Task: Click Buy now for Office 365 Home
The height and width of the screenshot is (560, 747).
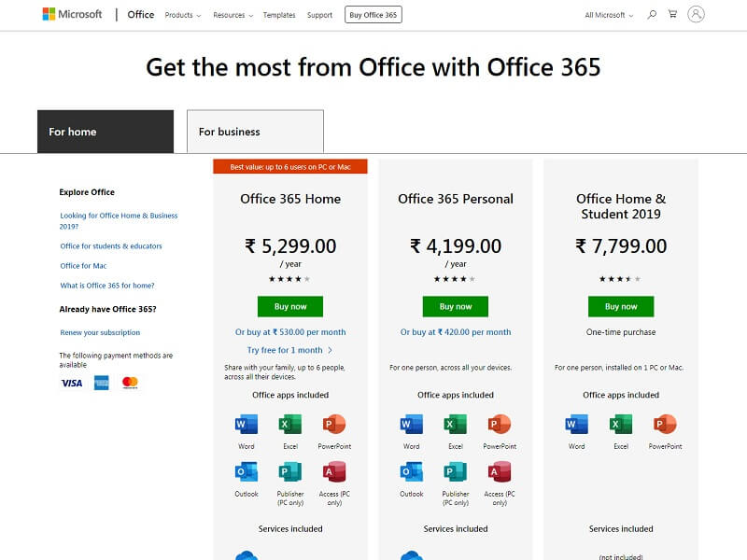Action: coord(290,307)
